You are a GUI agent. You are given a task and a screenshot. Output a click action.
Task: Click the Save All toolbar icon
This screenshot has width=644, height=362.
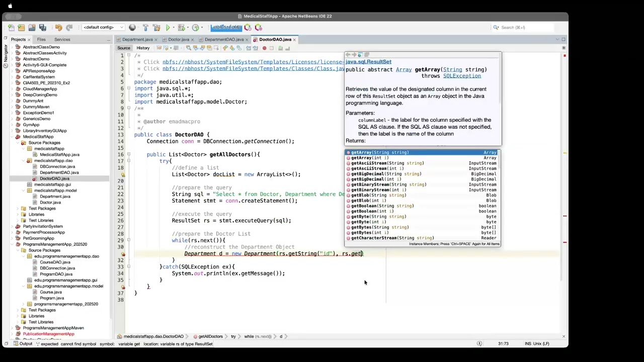click(x=42, y=28)
